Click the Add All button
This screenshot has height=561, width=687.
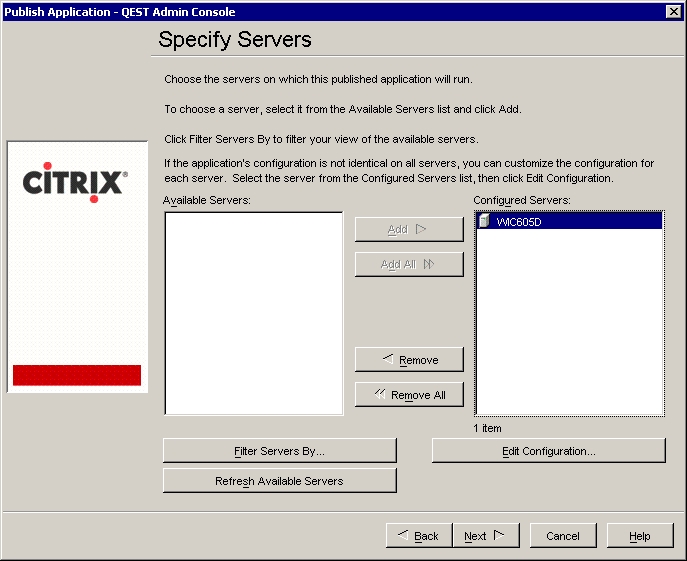(408, 264)
